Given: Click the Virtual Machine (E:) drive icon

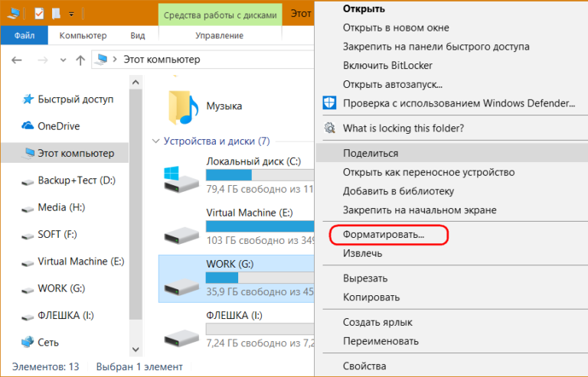Looking at the screenshot, I should 181,235.
